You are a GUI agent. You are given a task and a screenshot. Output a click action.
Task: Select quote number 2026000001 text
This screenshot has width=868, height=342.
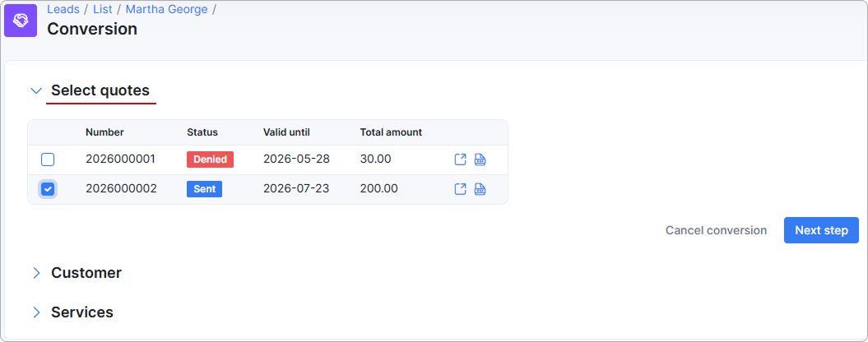click(x=121, y=159)
